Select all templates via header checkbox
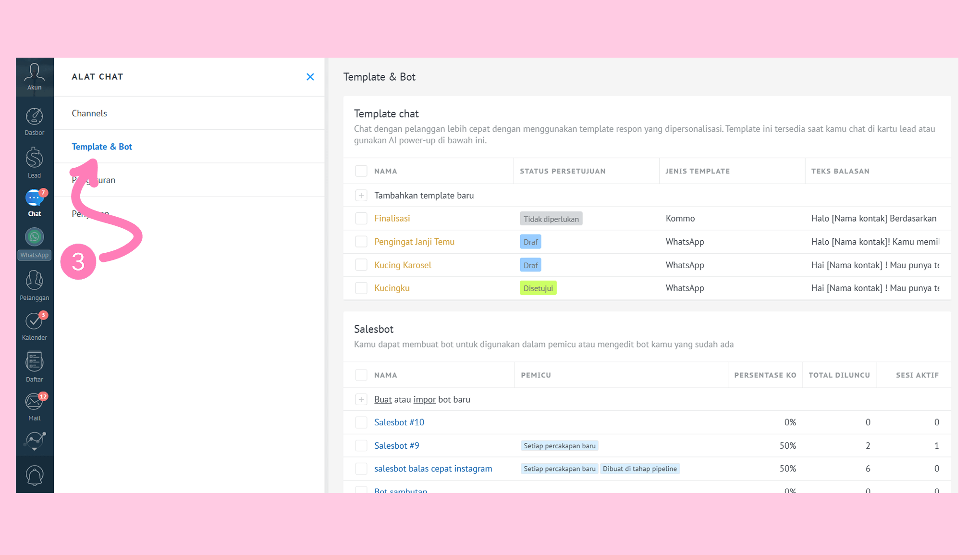 [361, 171]
